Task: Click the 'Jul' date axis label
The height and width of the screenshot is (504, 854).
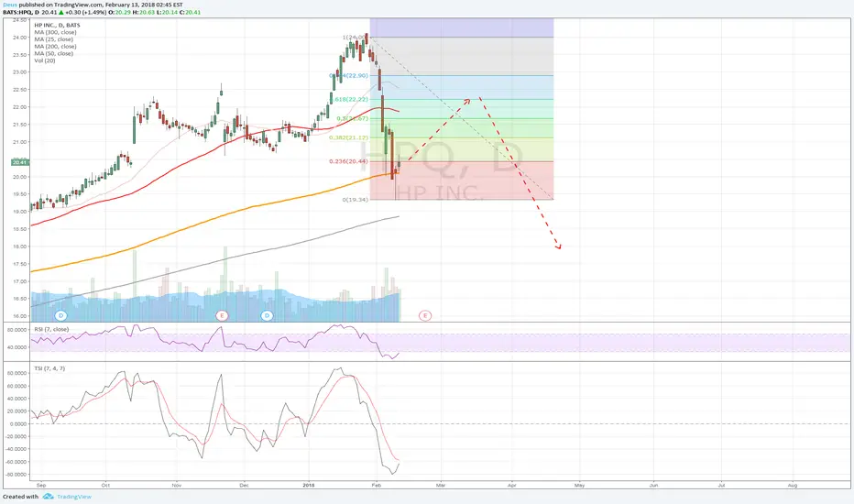Action: pos(721,485)
